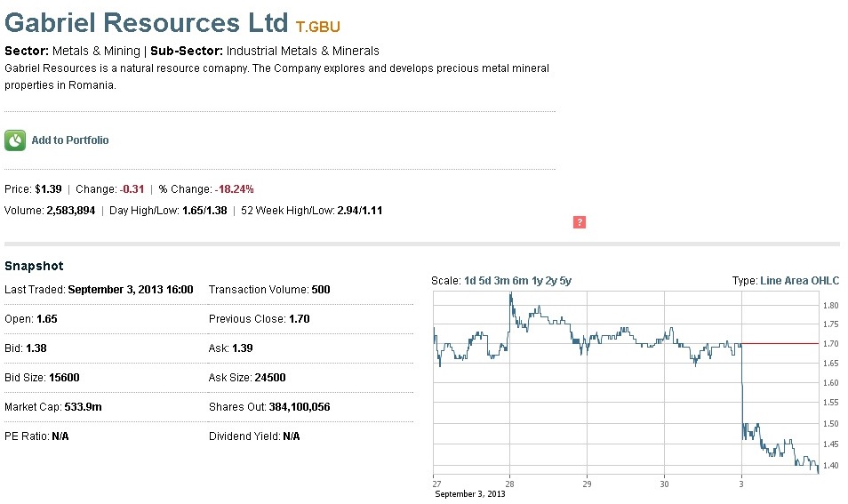Viewport: 848px width, 504px height.
Task: Click the Gabriel Resources Ltd heading
Action: 147,23
